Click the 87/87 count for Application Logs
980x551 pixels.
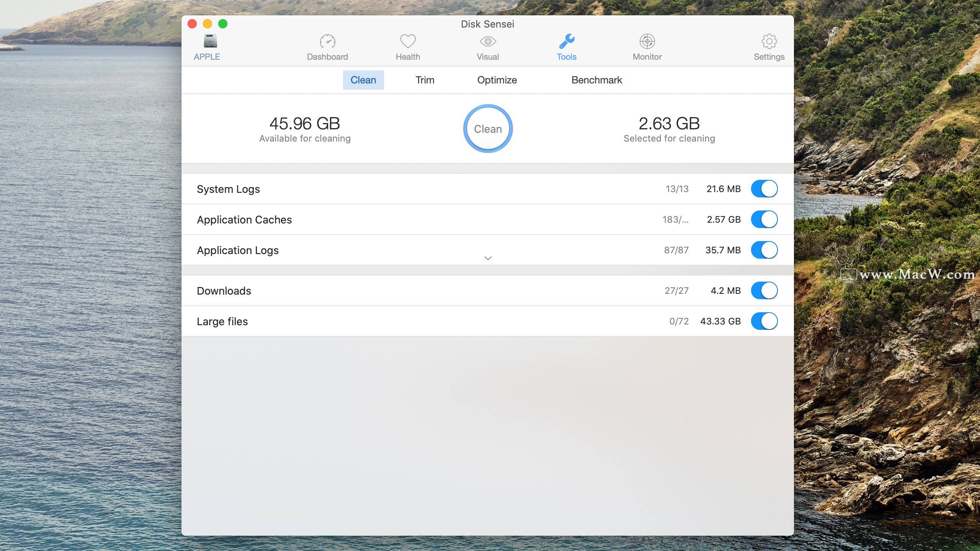coord(676,250)
